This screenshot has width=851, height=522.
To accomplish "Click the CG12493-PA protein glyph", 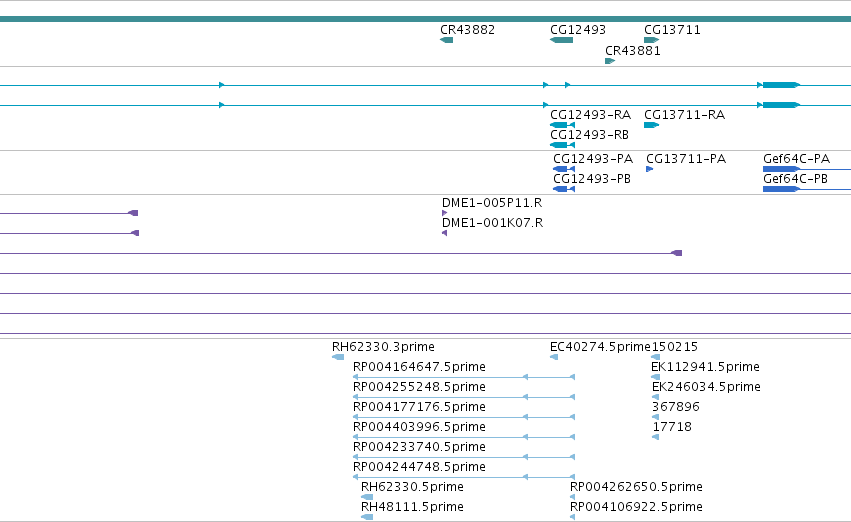I will 564,169.
